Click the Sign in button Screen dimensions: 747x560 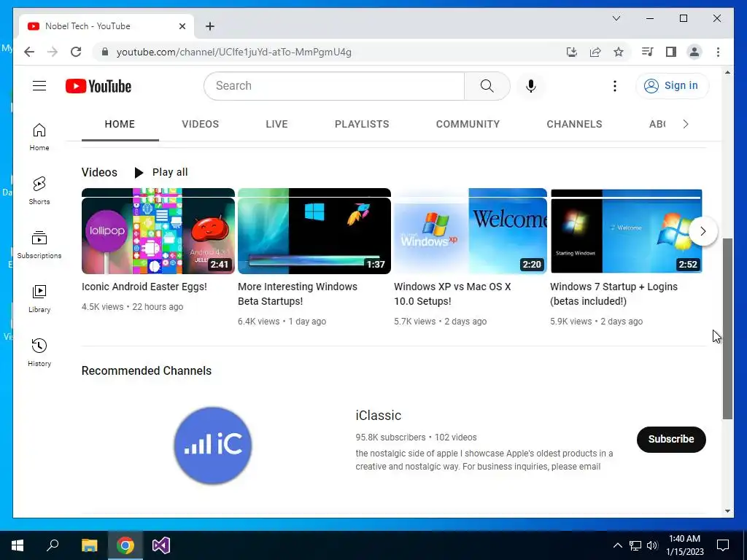(x=672, y=86)
